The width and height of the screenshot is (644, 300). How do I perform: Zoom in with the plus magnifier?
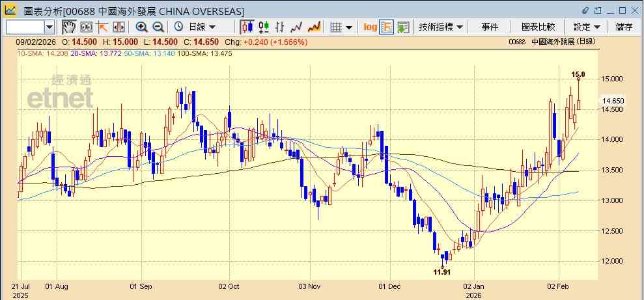142,27
